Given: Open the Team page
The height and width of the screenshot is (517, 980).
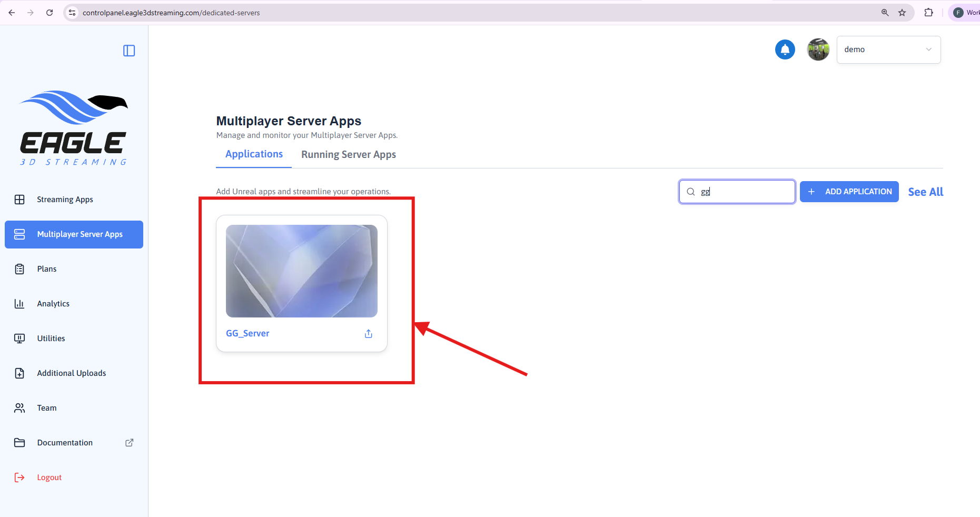Looking at the screenshot, I should click(47, 408).
